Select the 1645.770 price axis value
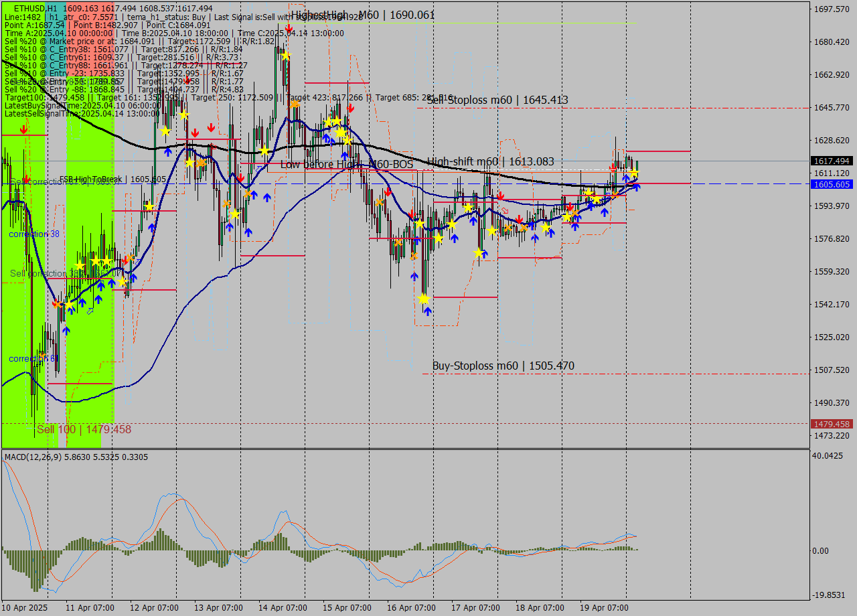 [832, 107]
